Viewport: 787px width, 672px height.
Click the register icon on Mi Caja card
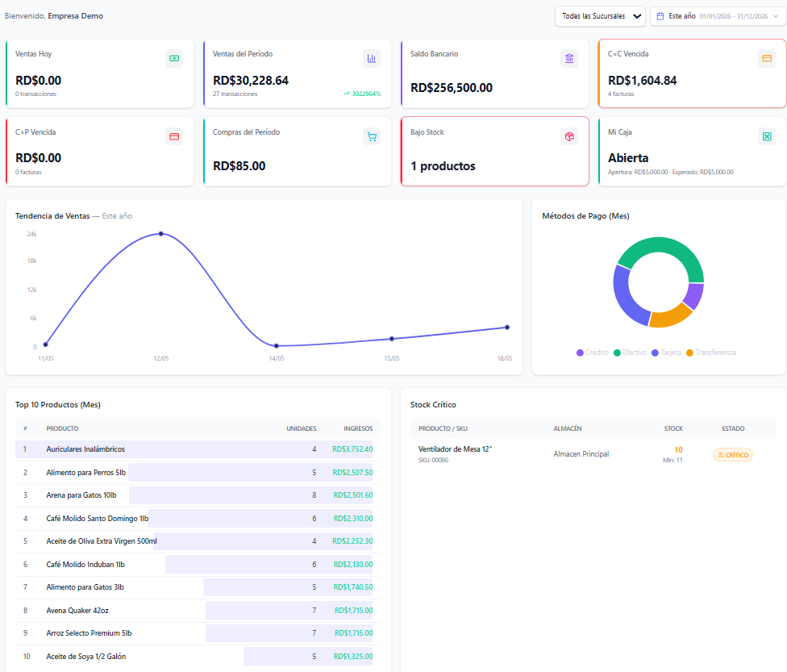[766, 136]
